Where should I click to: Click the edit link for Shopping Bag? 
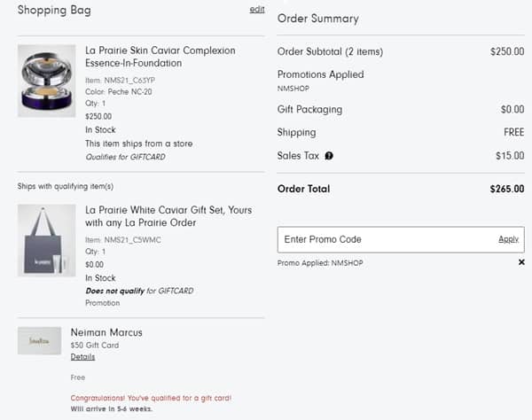point(257,9)
